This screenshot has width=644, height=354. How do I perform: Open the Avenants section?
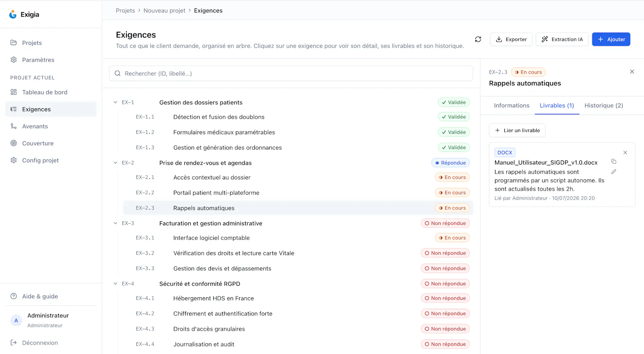coord(51,126)
